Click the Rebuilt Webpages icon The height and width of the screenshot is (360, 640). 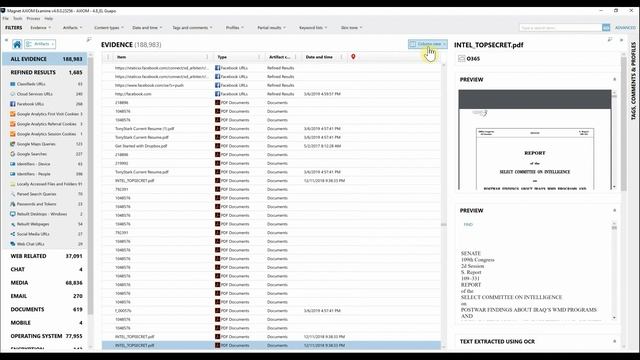pos(13,224)
